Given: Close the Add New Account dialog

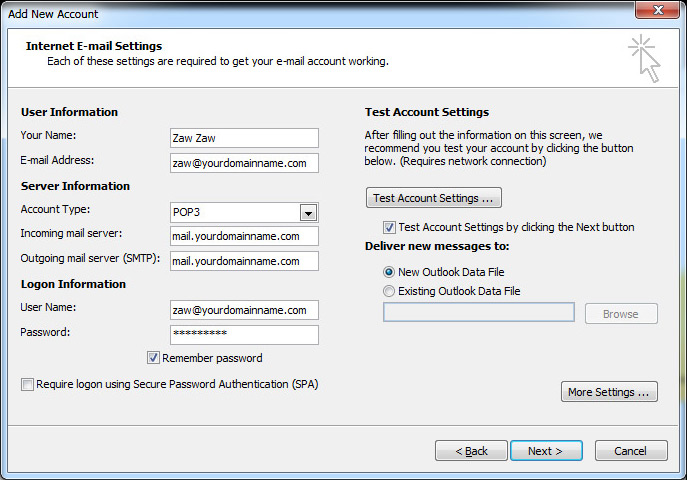Looking at the screenshot, I should click(x=657, y=10).
